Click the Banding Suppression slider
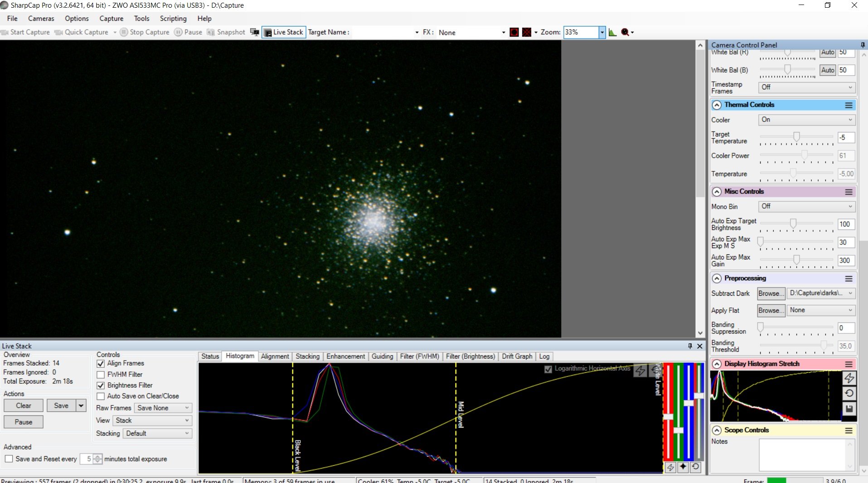 tap(796, 327)
